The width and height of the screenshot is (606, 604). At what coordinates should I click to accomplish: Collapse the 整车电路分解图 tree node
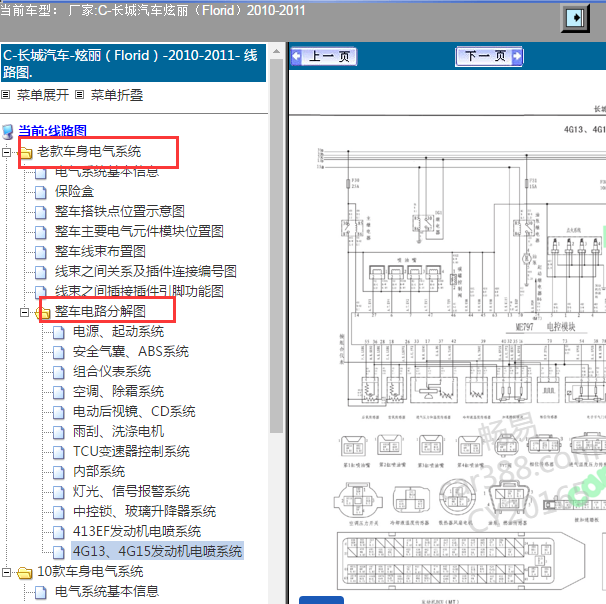point(24,312)
